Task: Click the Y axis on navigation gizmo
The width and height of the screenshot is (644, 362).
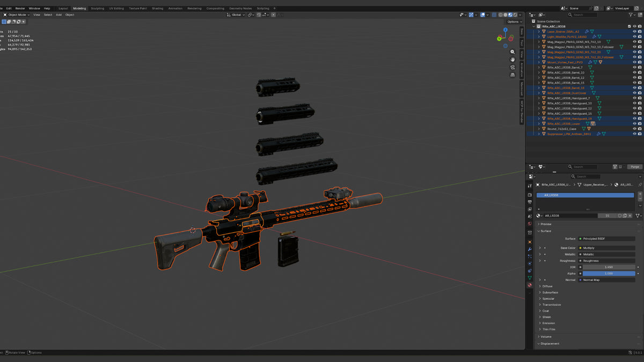Action: 499,39
